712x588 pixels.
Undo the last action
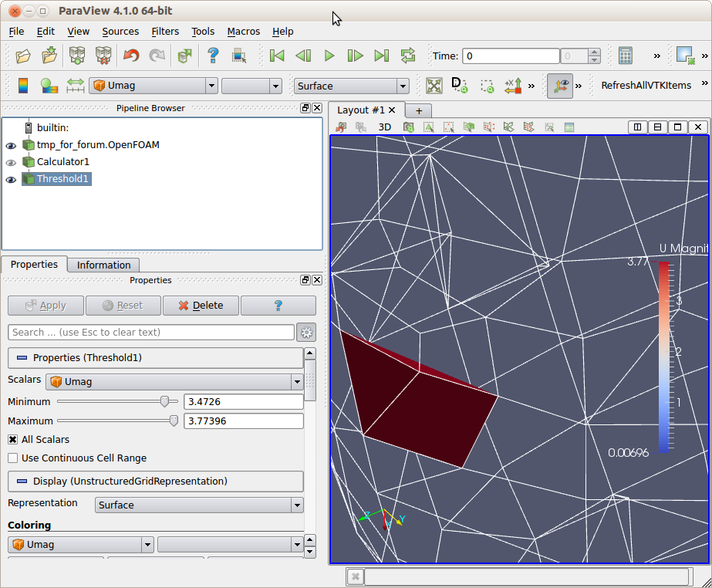(131, 56)
